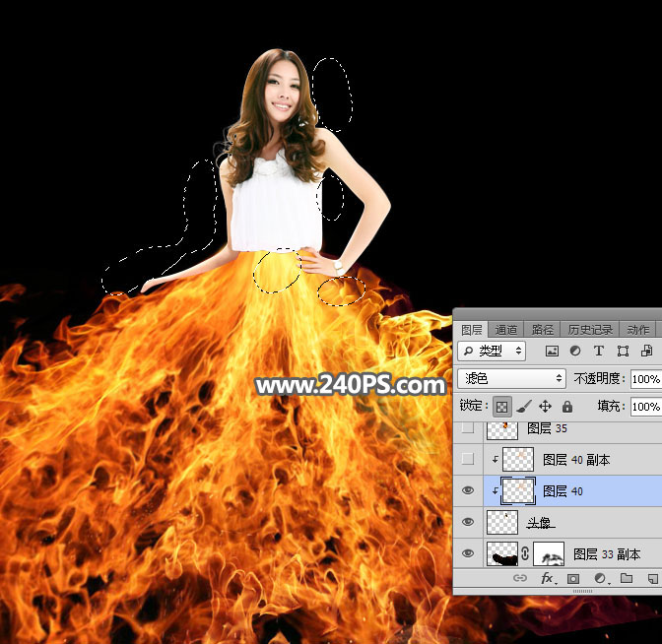Screen dimensions: 662x644
Task: Toggle lock position move icon
Action: coord(545,407)
